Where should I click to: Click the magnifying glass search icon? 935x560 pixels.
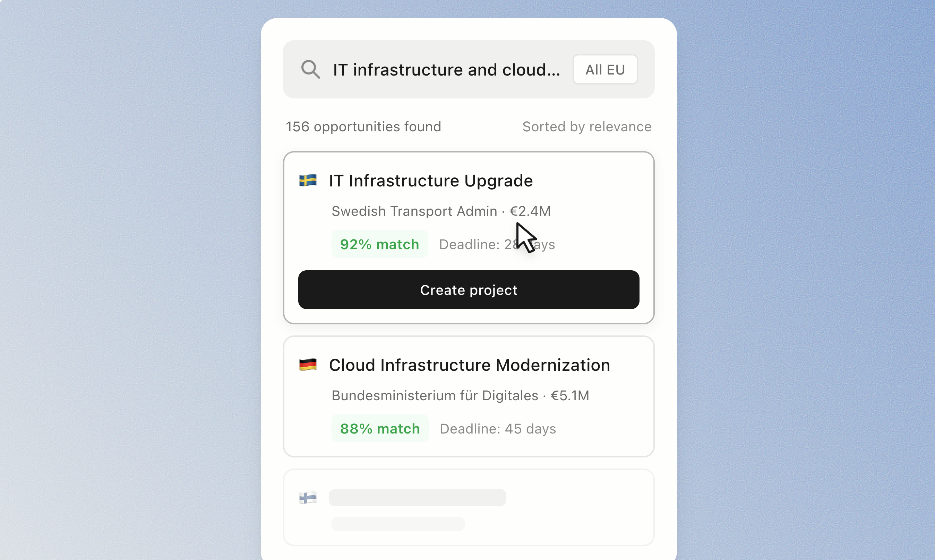[x=310, y=69]
